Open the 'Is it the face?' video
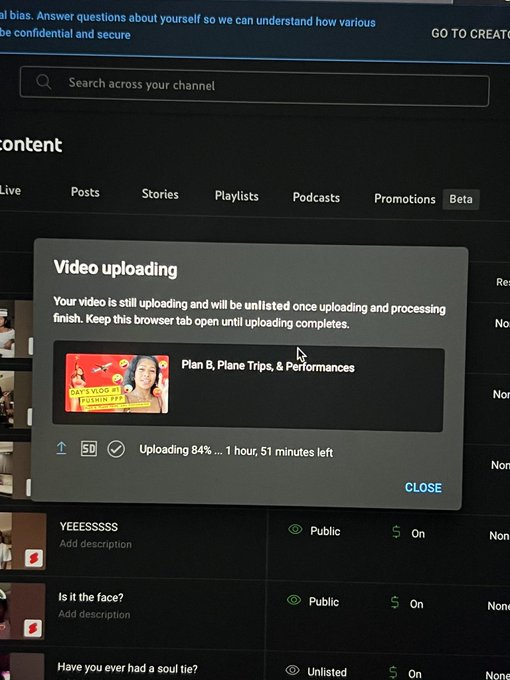 [91, 598]
